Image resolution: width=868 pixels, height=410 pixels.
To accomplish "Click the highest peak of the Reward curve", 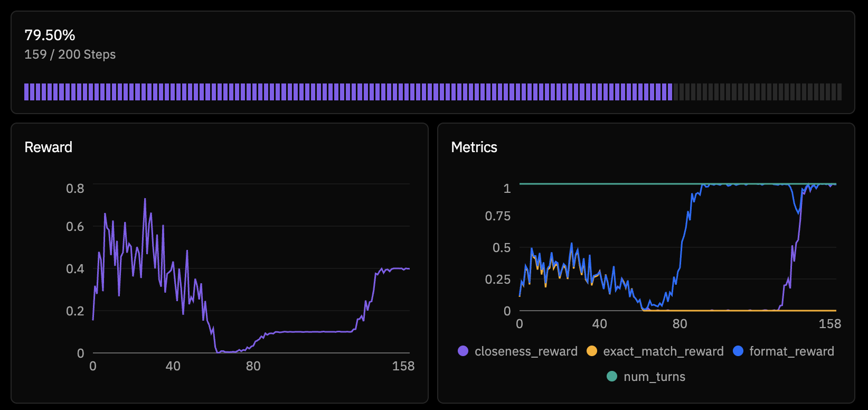I will tap(145, 200).
